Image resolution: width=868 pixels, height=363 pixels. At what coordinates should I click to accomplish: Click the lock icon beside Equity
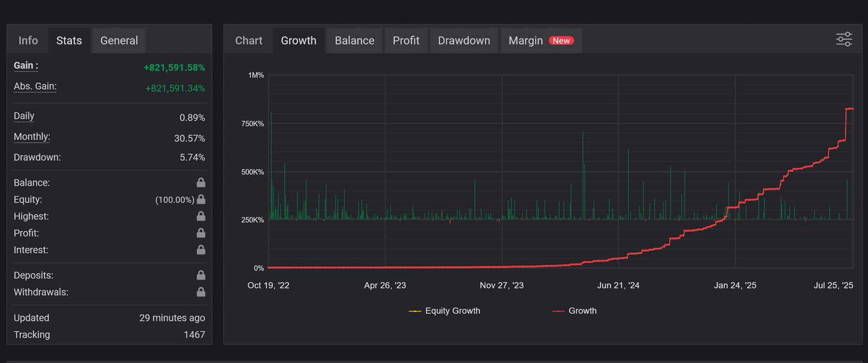(x=201, y=199)
